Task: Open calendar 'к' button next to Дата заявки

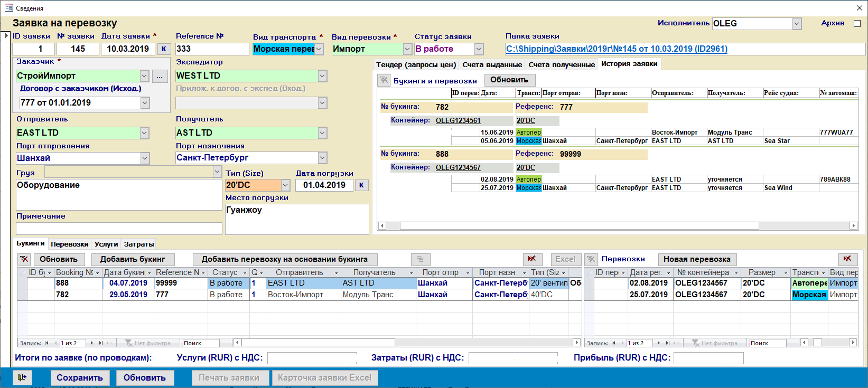Action: [164, 49]
